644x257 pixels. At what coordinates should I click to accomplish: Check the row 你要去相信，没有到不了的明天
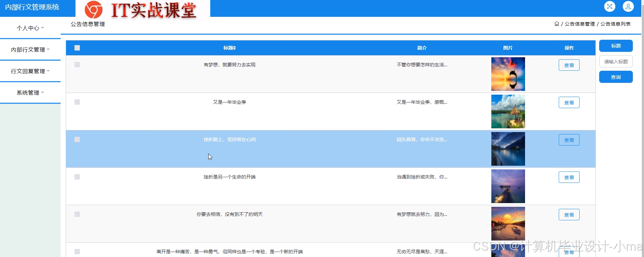[x=77, y=214]
